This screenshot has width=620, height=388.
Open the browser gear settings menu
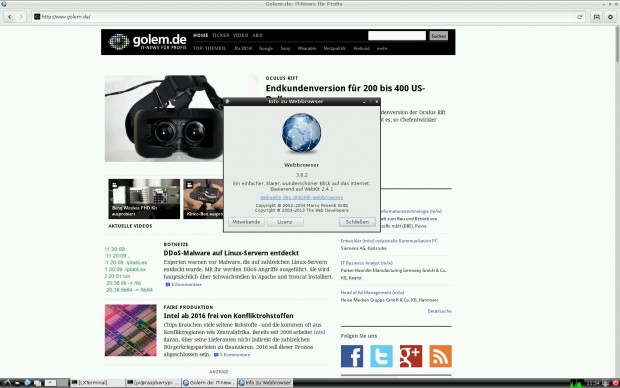(611, 17)
